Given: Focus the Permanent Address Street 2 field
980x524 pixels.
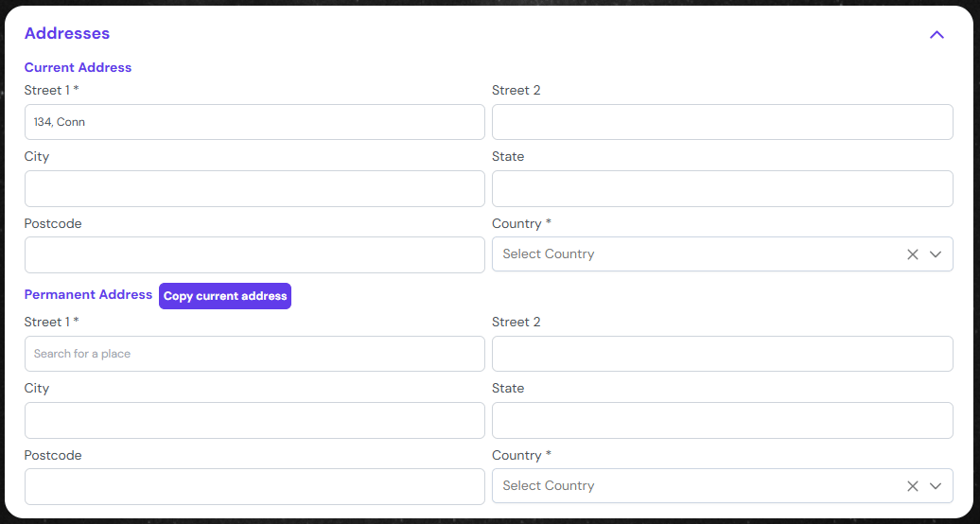Looking at the screenshot, I should tap(722, 354).
